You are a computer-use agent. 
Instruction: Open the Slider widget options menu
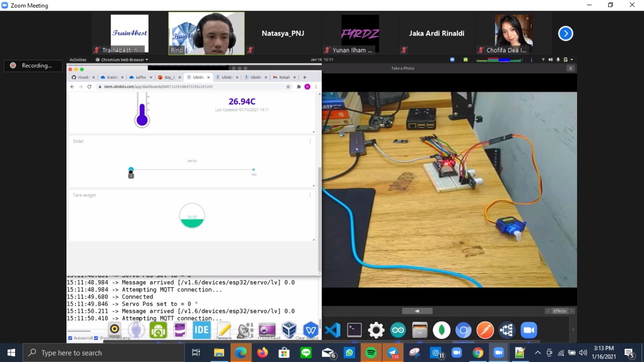[310, 141]
